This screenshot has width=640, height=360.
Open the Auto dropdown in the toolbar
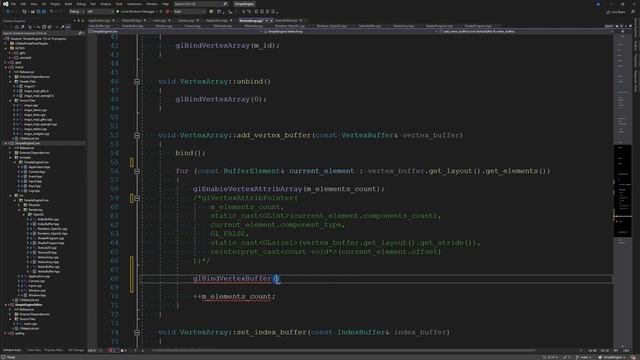coord(189,12)
